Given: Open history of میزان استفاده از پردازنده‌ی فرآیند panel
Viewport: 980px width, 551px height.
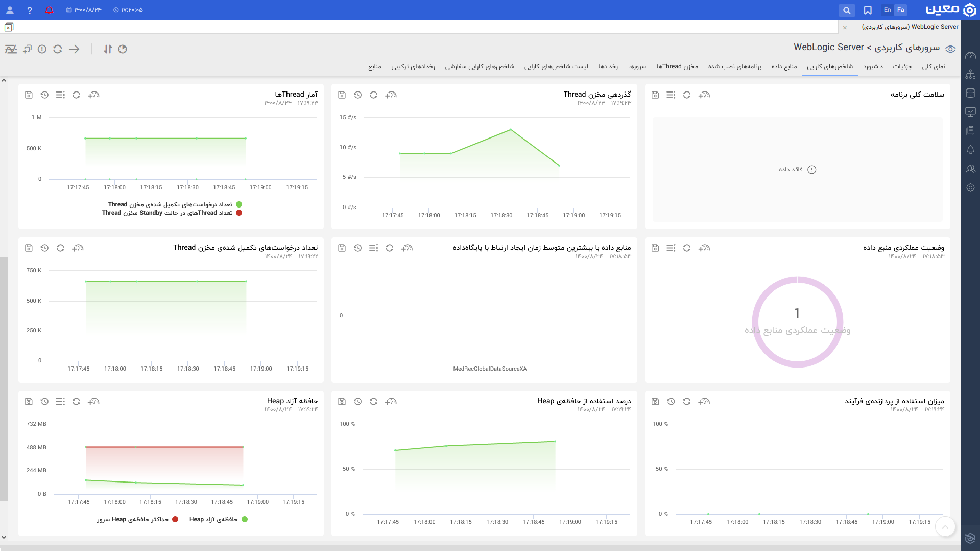Looking at the screenshot, I should (671, 402).
